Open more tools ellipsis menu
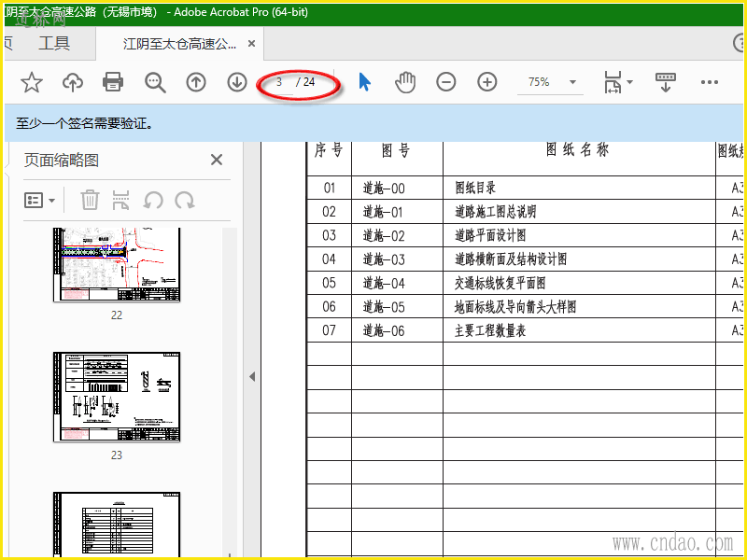This screenshot has width=747, height=560. [710, 82]
